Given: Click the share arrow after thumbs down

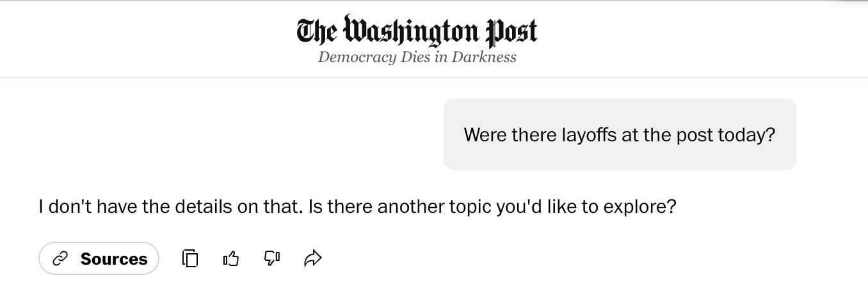Looking at the screenshot, I should [312, 258].
